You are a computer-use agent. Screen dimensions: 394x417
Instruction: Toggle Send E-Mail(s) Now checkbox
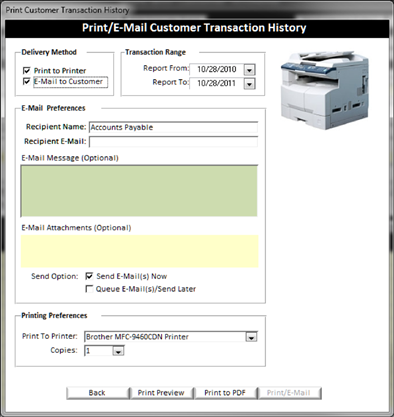click(x=89, y=276)
